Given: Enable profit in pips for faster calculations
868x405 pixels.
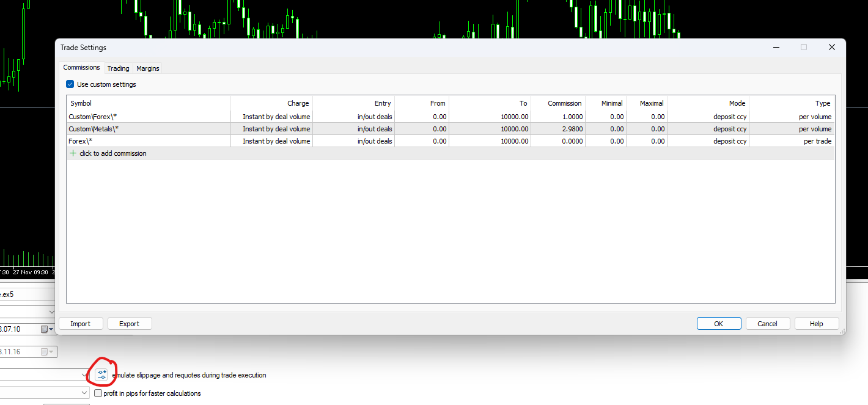Looking at the screenshot, I should tap(98, 393).
